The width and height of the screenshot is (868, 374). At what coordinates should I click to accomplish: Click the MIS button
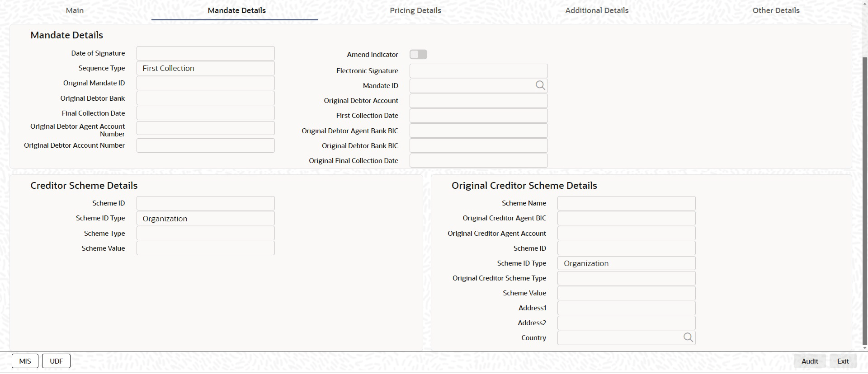tap(25, 361)
